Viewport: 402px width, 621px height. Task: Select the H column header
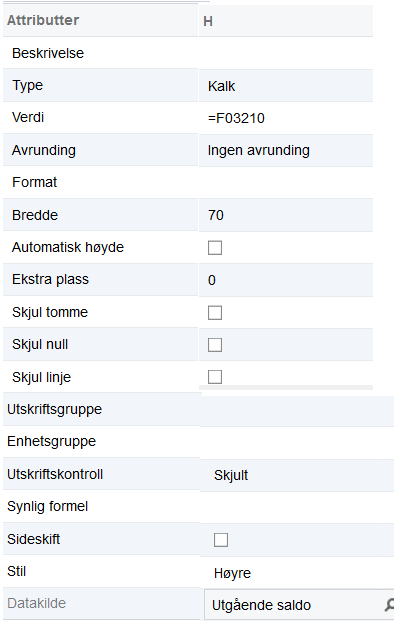(286, 21)
